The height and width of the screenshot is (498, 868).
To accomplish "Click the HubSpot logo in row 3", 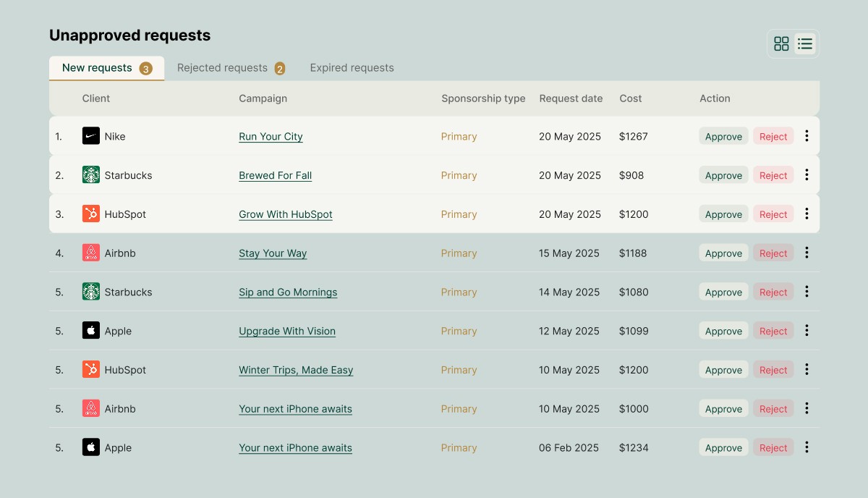I will (90, 214).
